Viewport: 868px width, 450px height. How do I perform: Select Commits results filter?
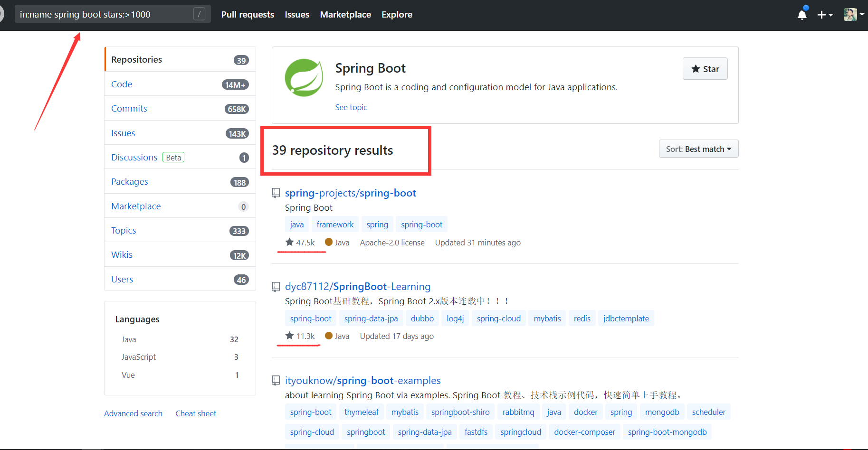point(180,108)
